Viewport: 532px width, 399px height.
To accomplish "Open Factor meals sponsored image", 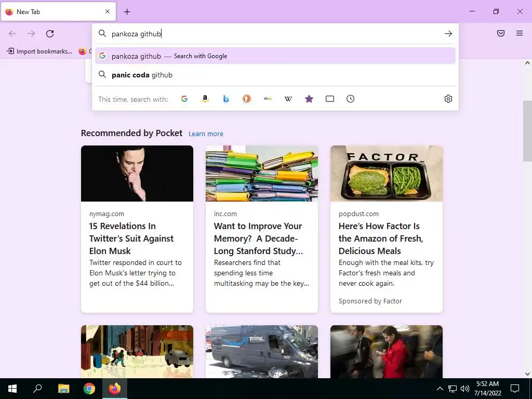I will point(387,174).
